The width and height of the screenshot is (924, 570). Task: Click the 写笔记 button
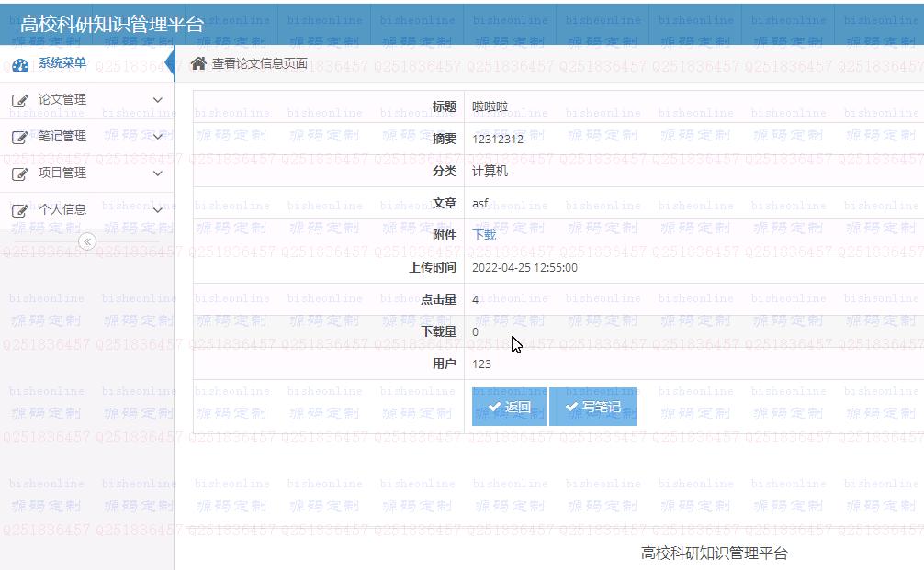[x=592, y=407]
